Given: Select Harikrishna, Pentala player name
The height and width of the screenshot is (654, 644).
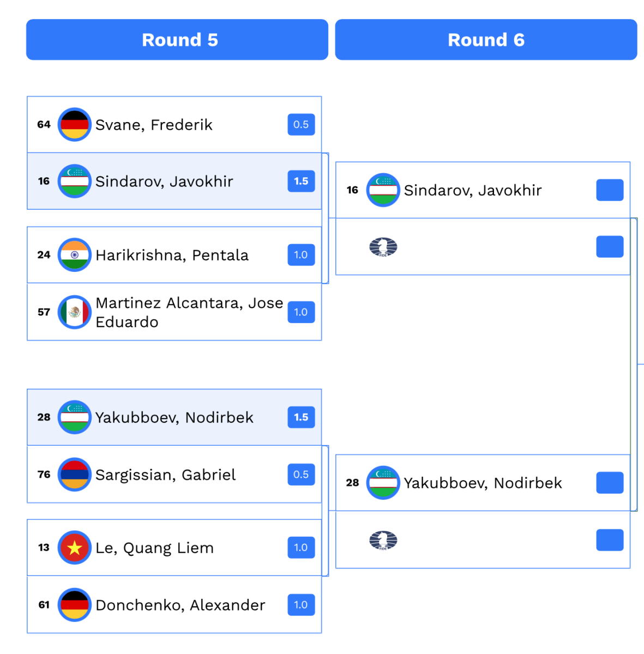Looking at the screenshot, I should click(172, 255).
